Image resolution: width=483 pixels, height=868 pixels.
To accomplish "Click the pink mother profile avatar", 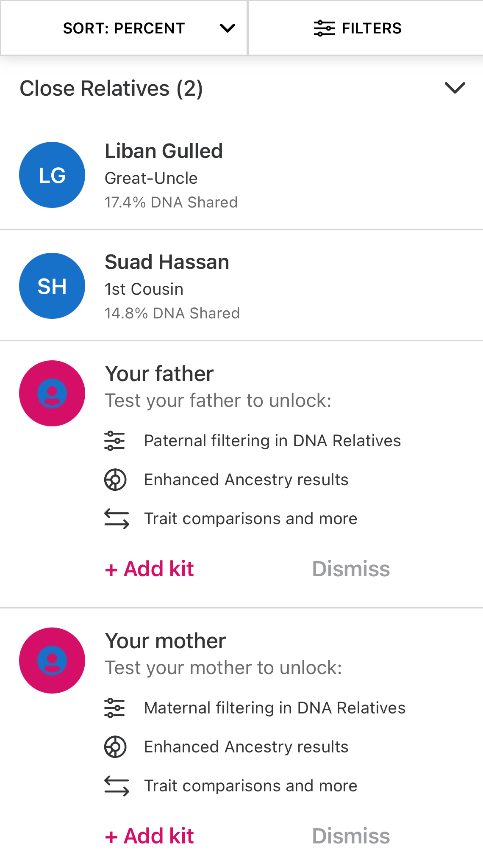I will point(52,661).
